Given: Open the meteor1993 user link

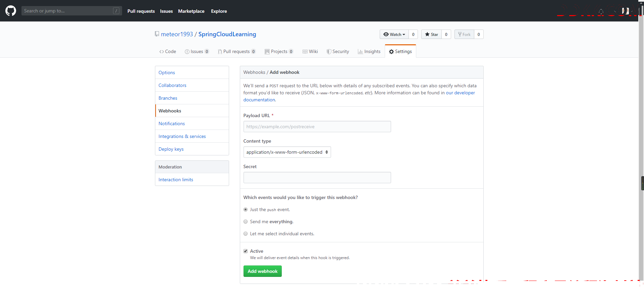Looking at the screenshot, I should [177, 34].
